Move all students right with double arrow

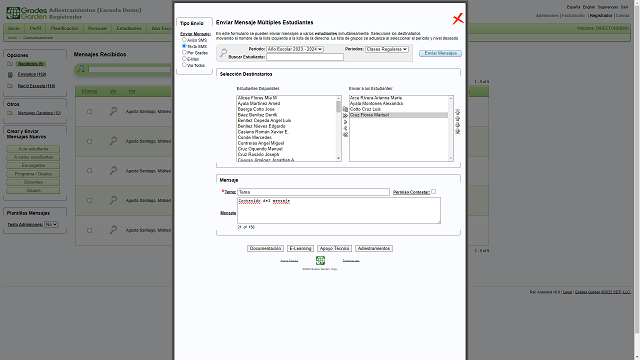(x=345, y=116)
